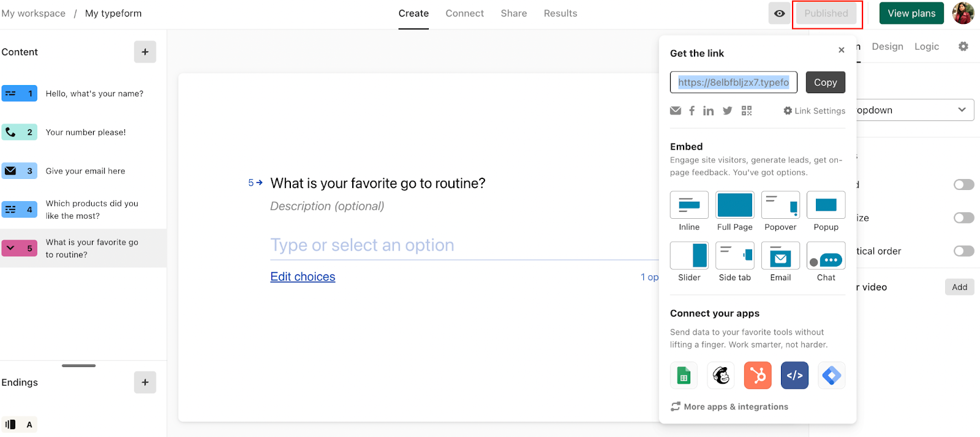Share the link on LinkedIn
This screenshot has width=980, height=437.
point(708,111)
